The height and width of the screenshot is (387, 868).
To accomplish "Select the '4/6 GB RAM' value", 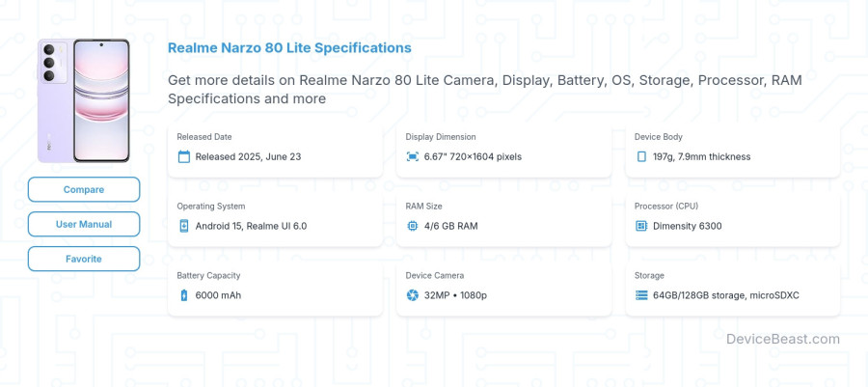I will (x=450, y=226).
